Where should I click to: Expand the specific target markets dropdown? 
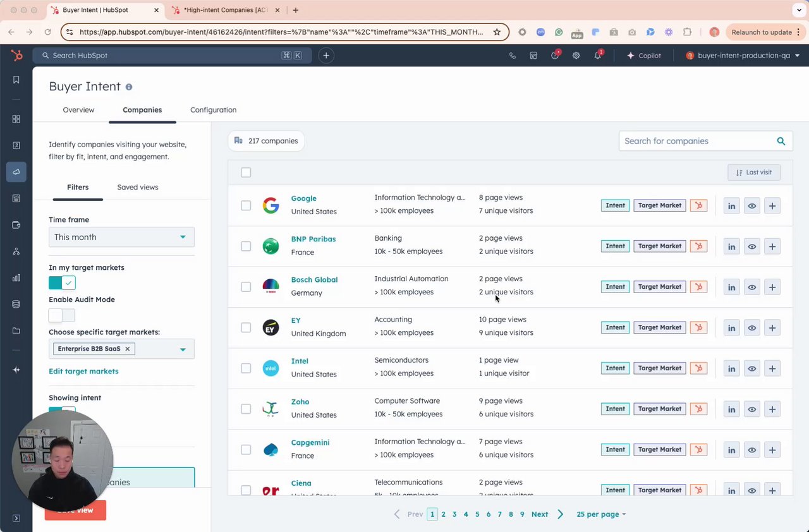click(x=183, y=349)
